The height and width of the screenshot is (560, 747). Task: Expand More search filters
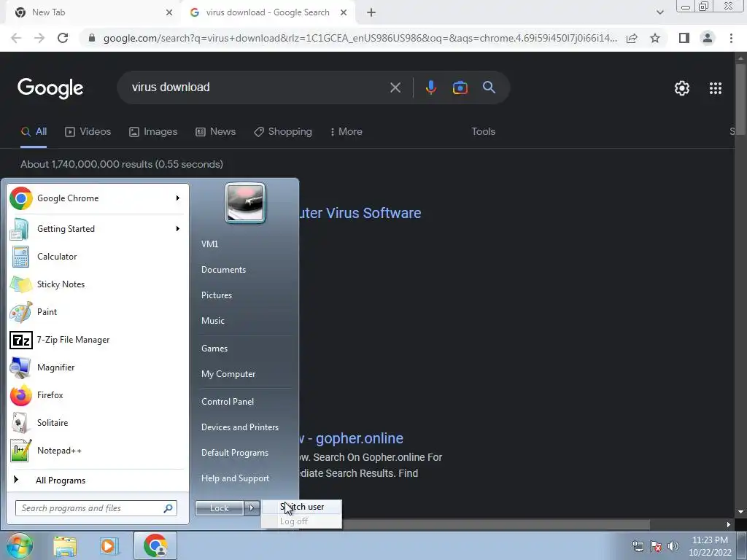click(347, 131)
